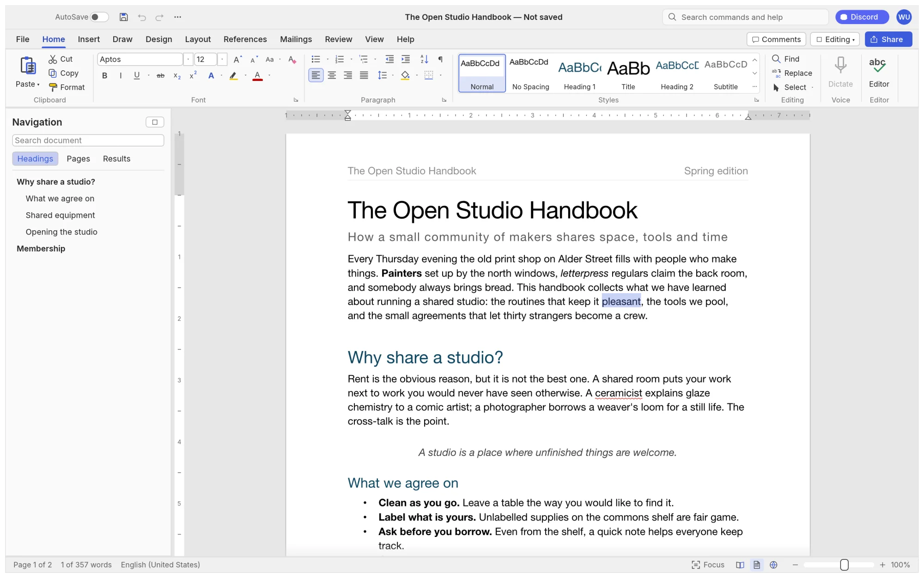This screenshot has height=578, width=924.
Task: Switch to Web Layout view
Action: (773, 565)
